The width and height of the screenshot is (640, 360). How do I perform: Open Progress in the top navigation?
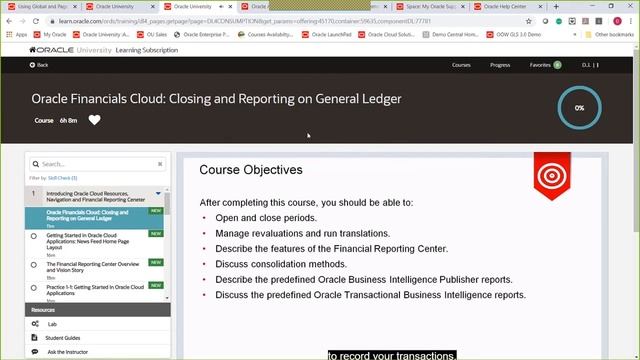coord(500,65)
